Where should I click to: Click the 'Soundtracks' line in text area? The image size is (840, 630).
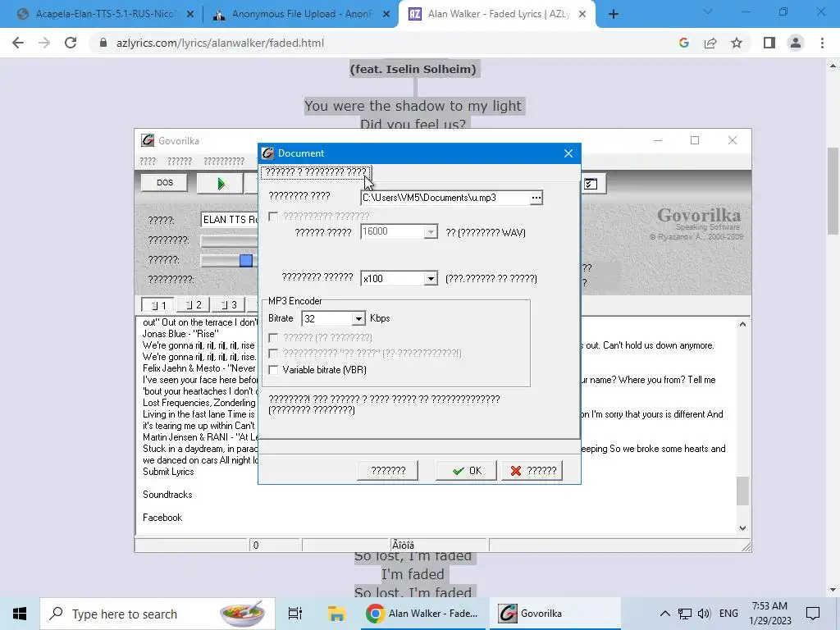(x=167, y=495)
